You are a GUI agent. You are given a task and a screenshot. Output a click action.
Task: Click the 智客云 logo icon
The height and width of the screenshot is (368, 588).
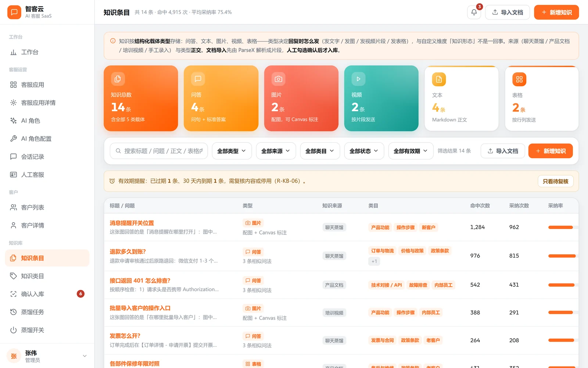pos(14,12)
